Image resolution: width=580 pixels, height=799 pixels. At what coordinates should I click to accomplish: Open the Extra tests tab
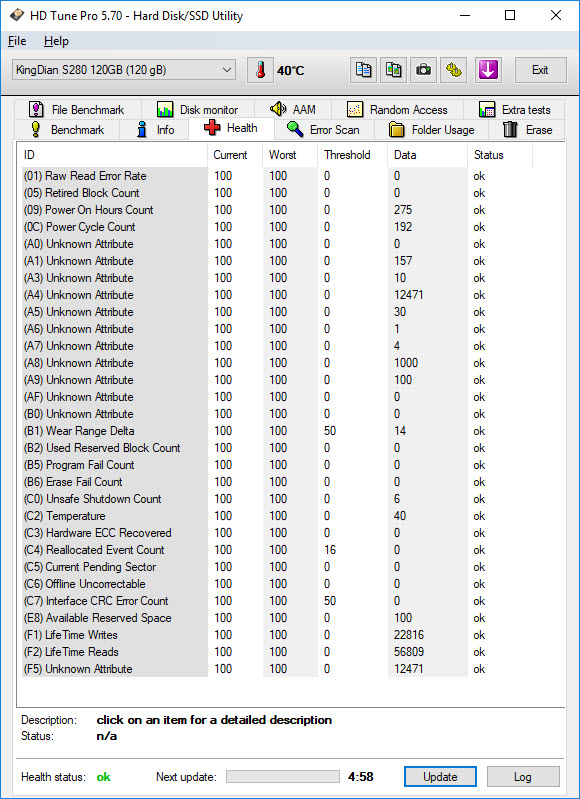pos(514,110)
